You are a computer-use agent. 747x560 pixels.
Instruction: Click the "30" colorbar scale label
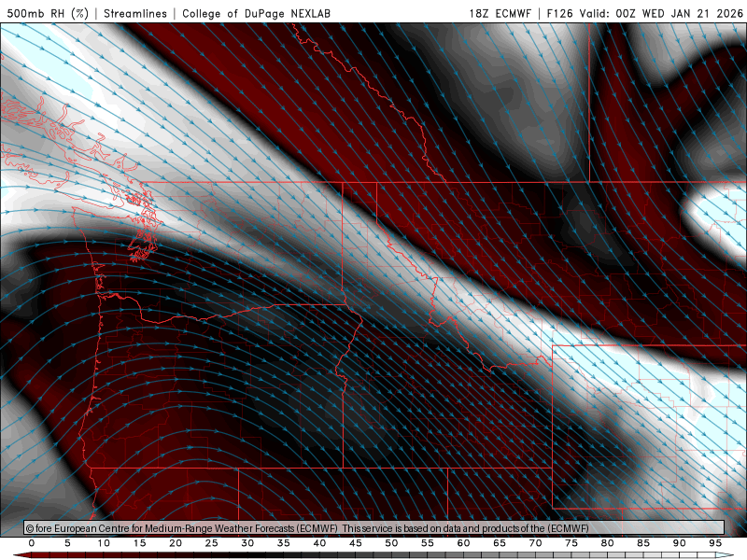click(x=247, y=543)
